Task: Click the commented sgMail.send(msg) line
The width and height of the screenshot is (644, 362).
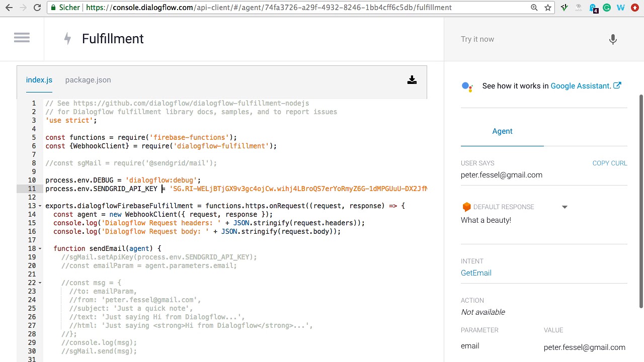Action: click(99, 351)
